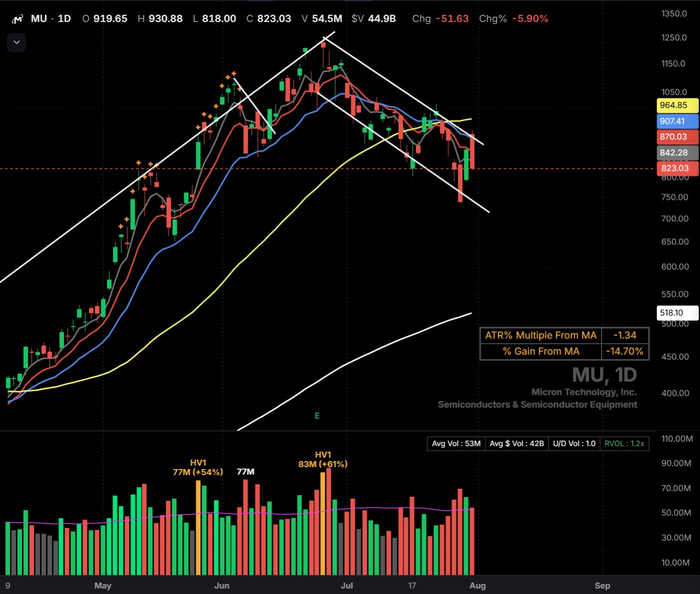
Task: Click the 600.00 price scale label
Action: pyautogui.click(x=675, y=267)
